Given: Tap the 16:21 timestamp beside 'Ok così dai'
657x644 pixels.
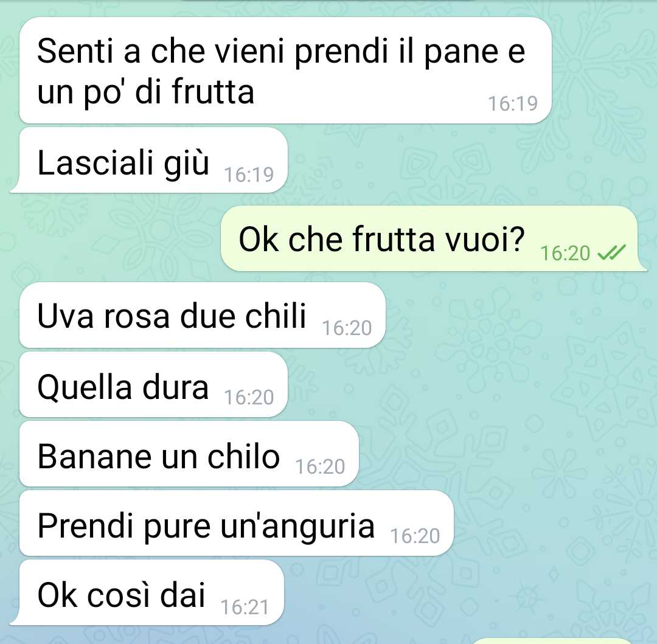Looking at the screenshot, I should click(x=245, y=607).
